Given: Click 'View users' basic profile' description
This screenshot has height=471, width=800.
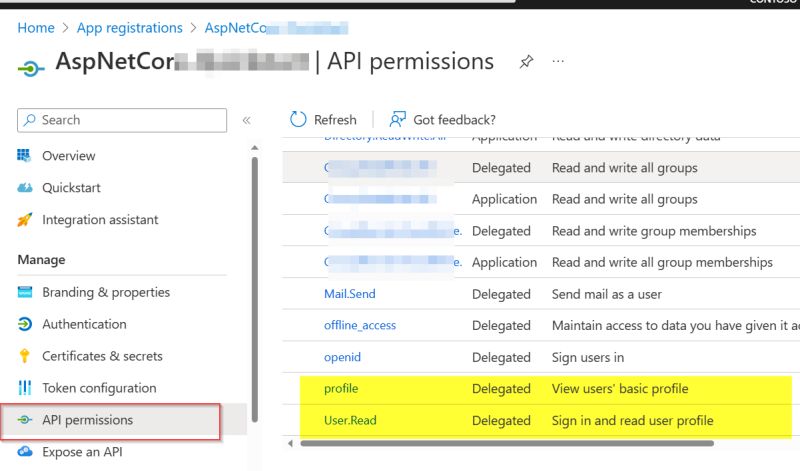Looking at the screenshot, I should pyautogui.click(x=620, y=388).
